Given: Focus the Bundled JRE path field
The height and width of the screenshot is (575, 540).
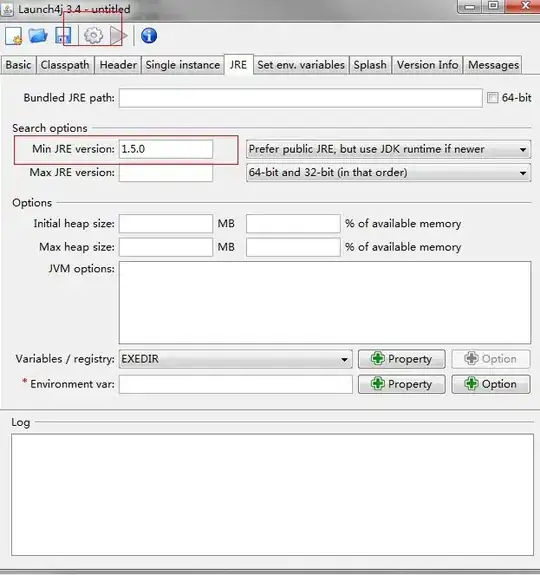Looking at the screenshot, I should pos(301,98).
